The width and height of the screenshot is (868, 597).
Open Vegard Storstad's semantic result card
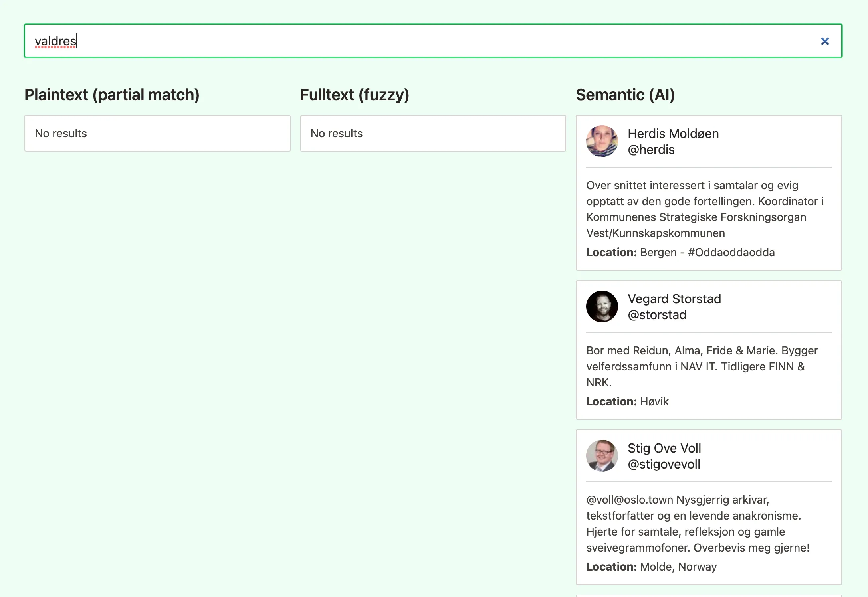coord(708,350)
